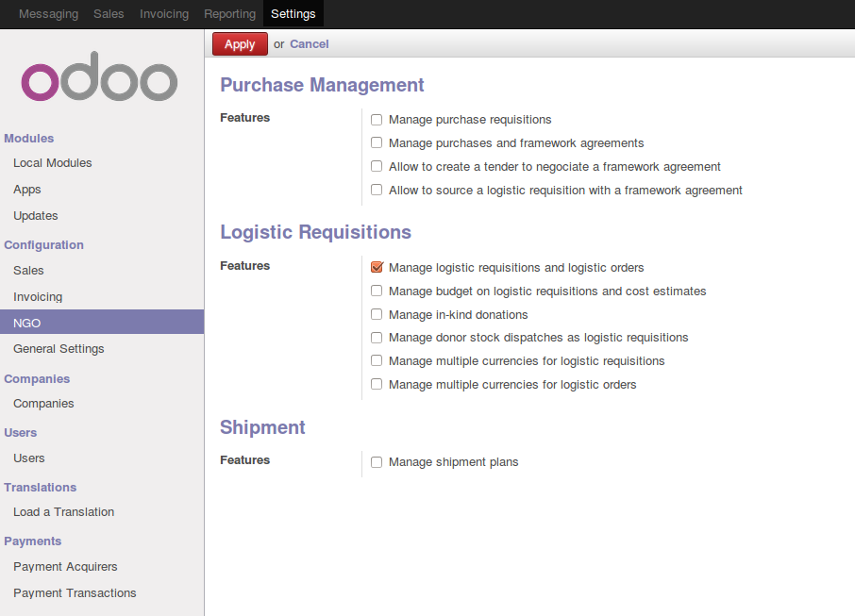Toggle Manage multiple currencies for logistic orders

377,384
